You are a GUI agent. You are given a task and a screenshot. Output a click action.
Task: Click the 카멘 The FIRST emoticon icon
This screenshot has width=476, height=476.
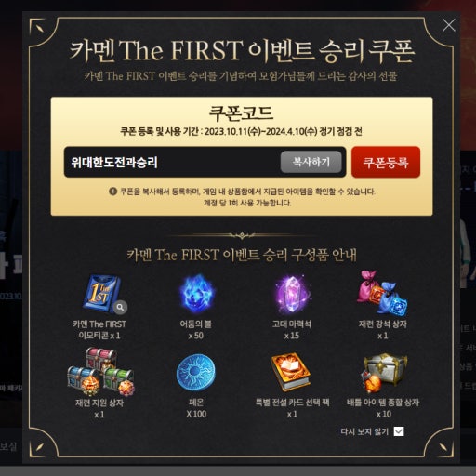102,294
